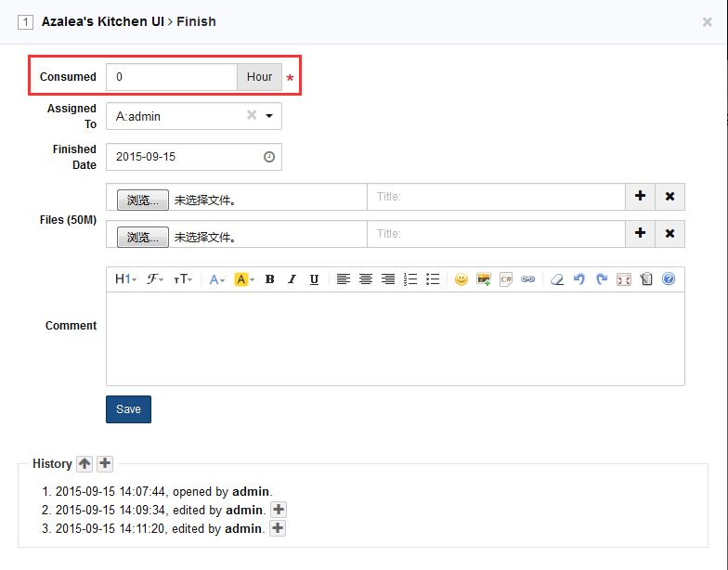The width and height of the screenshot is (728, 570).
Task: Open the Assigned To dropdown
Action: [x=269, y=116]
